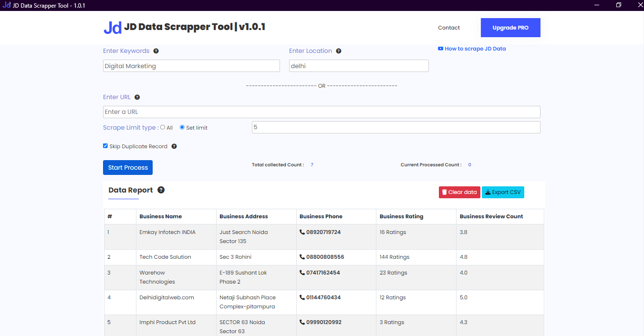Toggle Skip Duplicate Record checkbox

coord(105,146)
